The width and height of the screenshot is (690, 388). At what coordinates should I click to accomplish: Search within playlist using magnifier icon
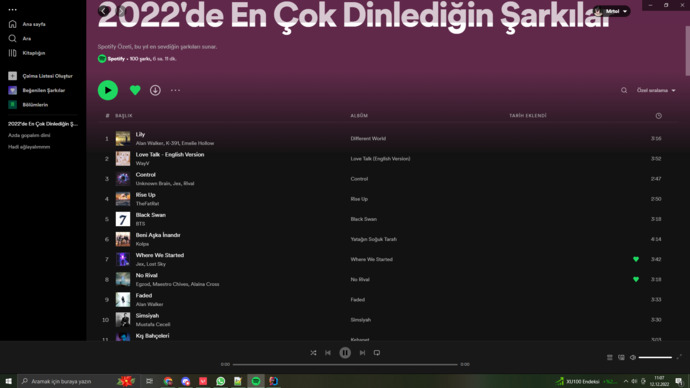(x=624, y=90)
